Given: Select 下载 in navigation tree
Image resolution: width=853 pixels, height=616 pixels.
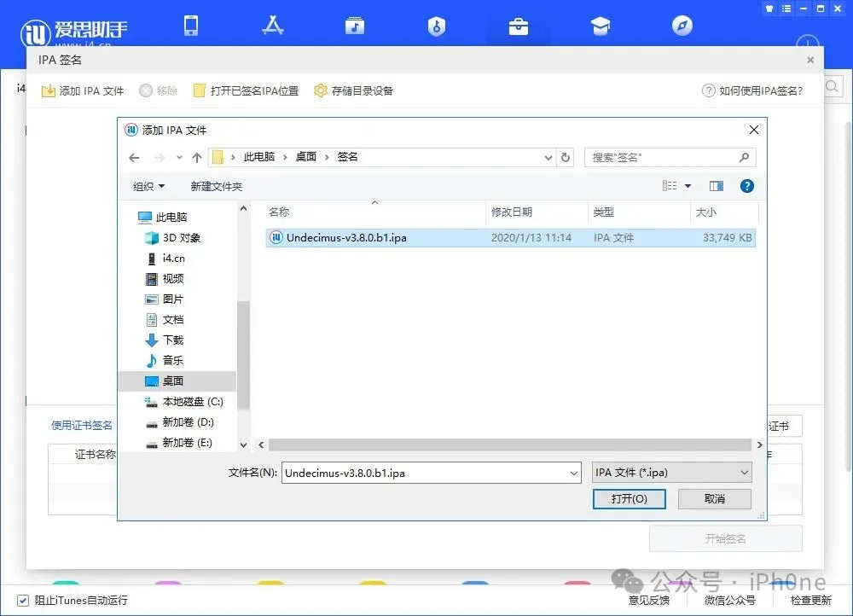Looking at the screenshot, I should [x=165, y=340].
